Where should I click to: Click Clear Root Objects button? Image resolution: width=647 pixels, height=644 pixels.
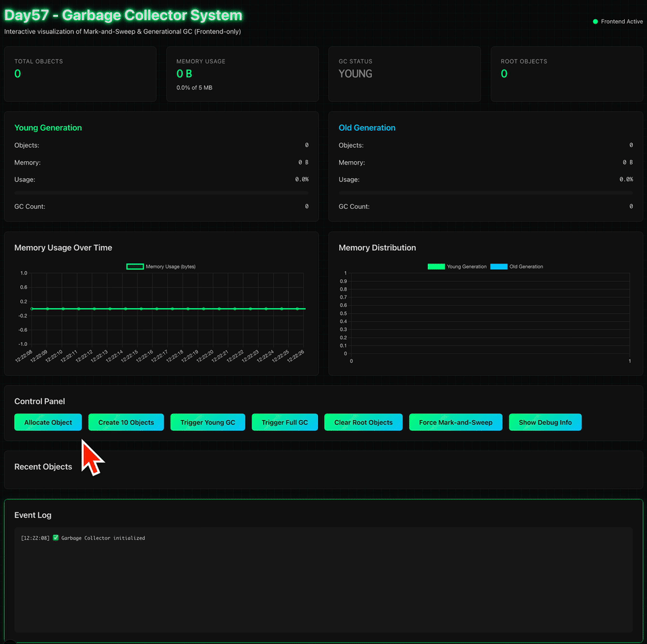[363, 422]
